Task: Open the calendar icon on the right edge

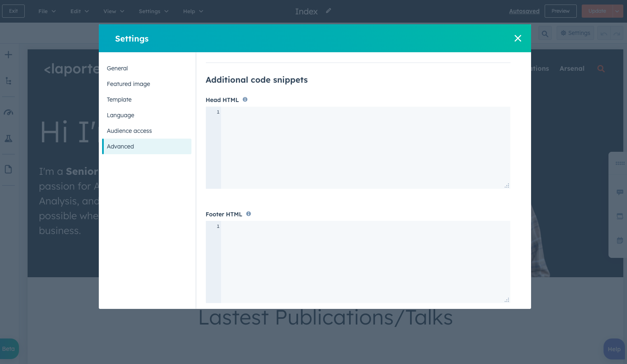Action: tap(620, 240)
